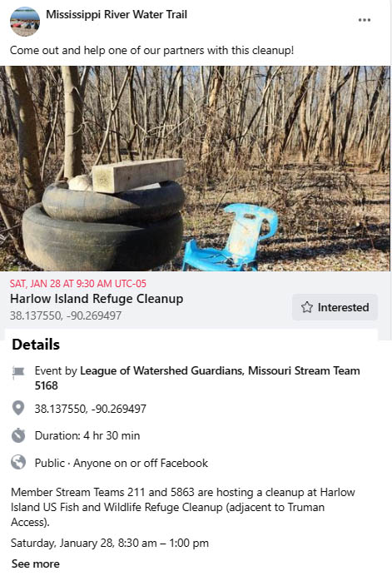Viewport: 392px width, 576px height.
Task: Click the Mississippi River Water Trail profile picture
Action: [25, 22]
